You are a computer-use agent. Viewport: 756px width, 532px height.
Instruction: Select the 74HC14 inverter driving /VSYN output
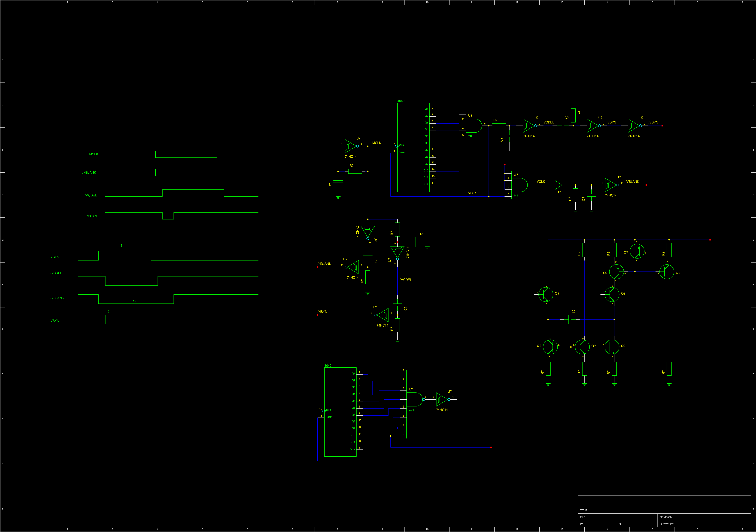point(635,125)
